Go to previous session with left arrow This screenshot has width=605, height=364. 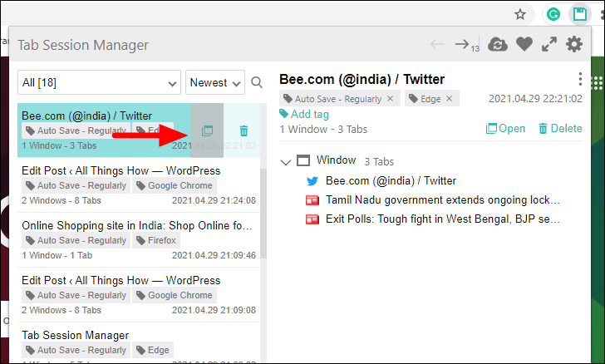[437, 44]
